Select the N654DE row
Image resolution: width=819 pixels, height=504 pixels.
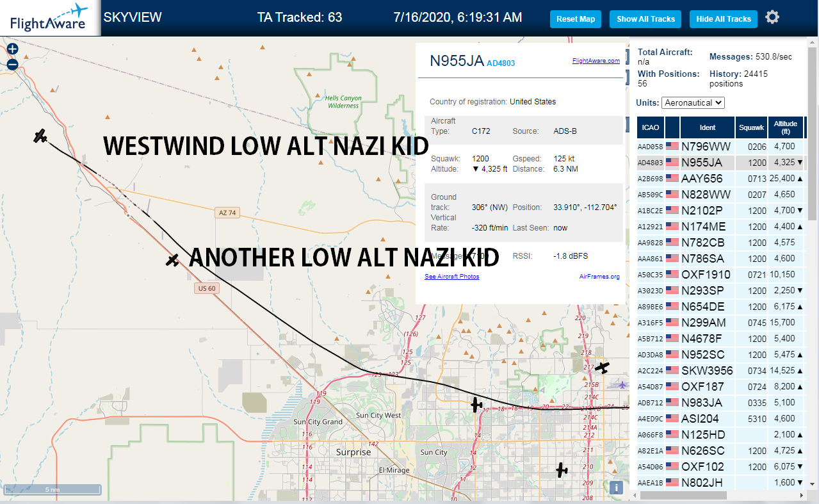click(x=720, y=307)
